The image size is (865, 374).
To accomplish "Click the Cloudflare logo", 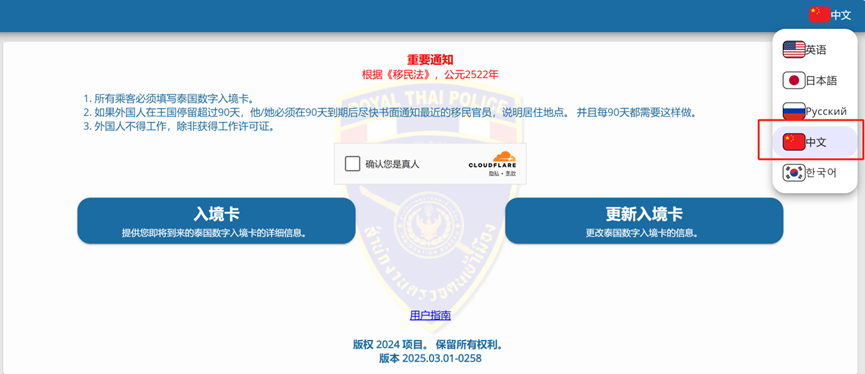I will pyautogui.click(x=493, y=160).
